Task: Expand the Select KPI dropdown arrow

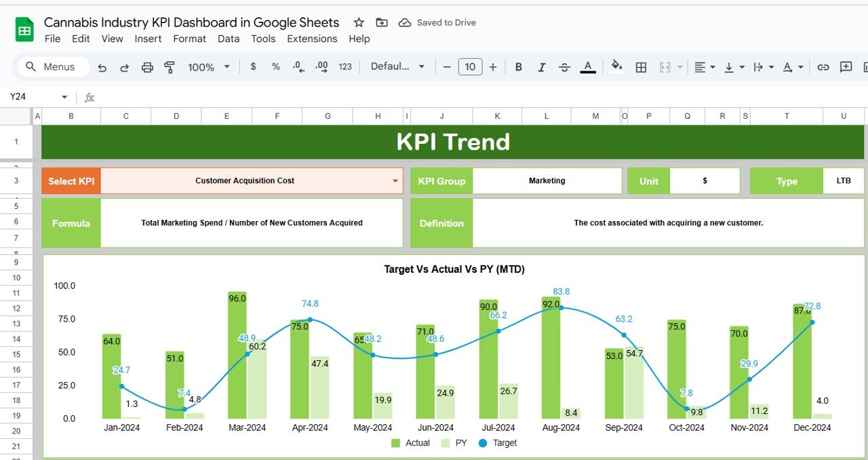Action: [x=395, y=181]
